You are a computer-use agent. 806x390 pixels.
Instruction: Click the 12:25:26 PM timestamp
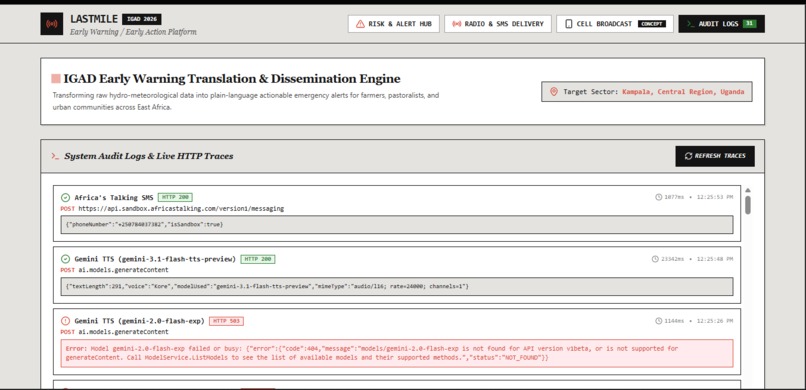tap(715, 321)
